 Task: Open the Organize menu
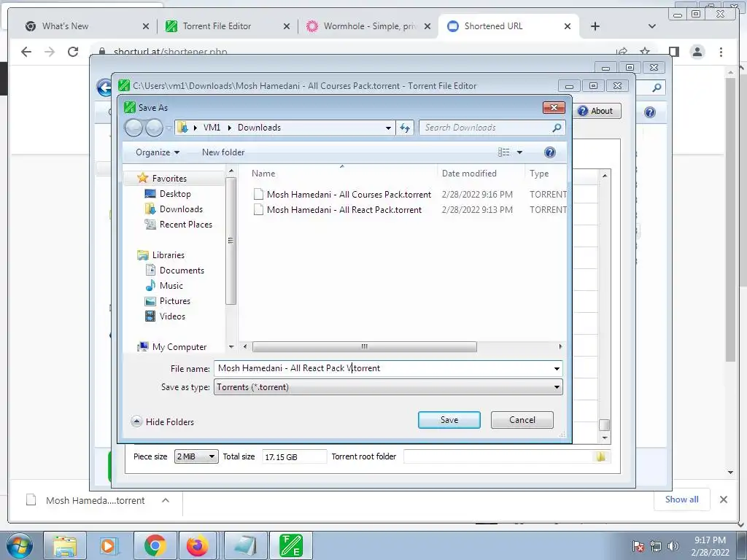[x=158, y=152]
